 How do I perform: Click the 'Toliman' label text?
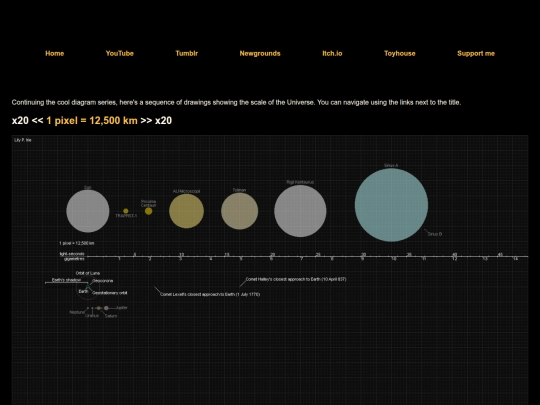[239, 190]
